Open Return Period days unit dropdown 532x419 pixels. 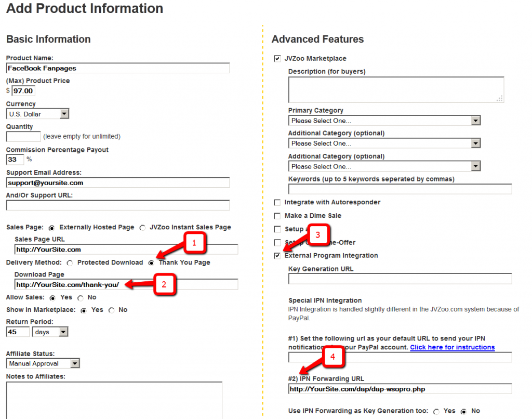point(50,332)
